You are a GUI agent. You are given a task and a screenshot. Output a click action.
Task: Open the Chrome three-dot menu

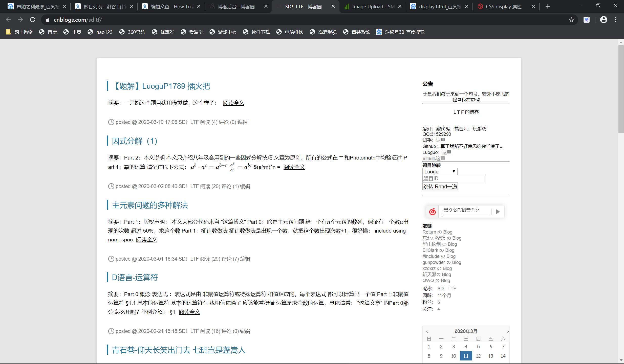616,20
